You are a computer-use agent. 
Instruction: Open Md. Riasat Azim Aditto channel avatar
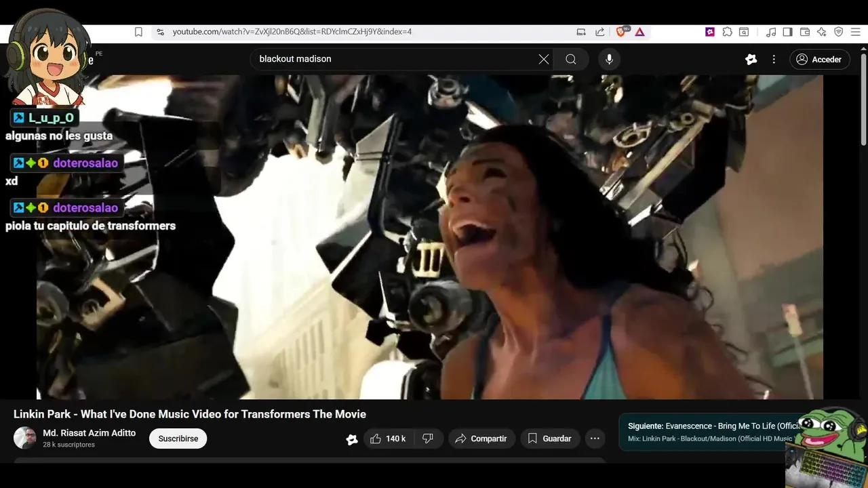[x=25, y=438]
